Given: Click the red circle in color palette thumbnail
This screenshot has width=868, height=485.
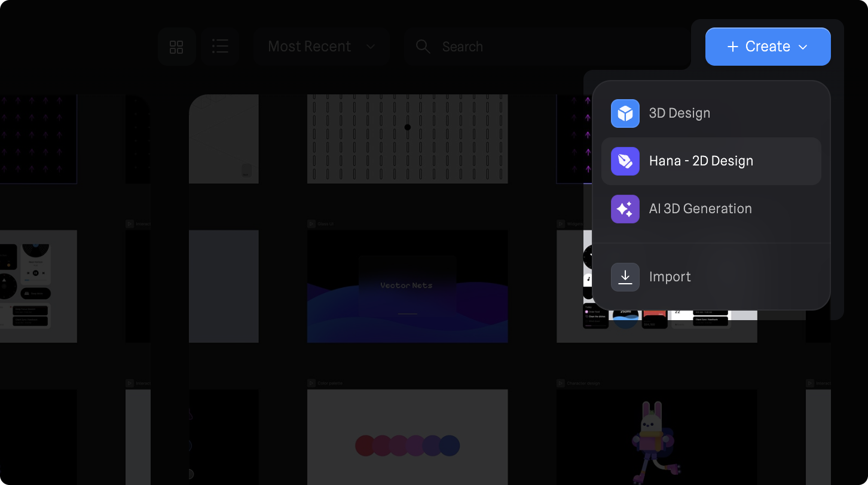Looking at the screenshot, I should pos(365,446).
